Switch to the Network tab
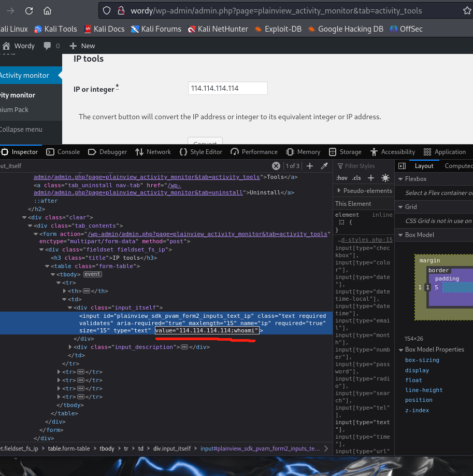The height and width of the screenshot is (476, 473). click(x=153, y=152)
